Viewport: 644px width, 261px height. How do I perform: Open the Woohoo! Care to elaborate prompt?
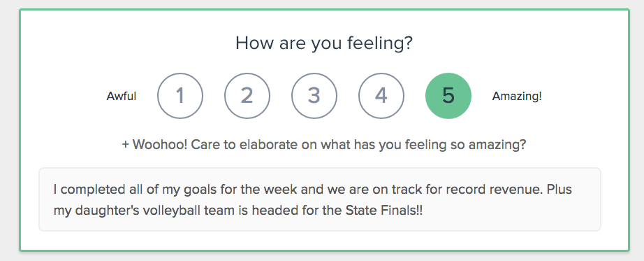(x=323, y=146)
